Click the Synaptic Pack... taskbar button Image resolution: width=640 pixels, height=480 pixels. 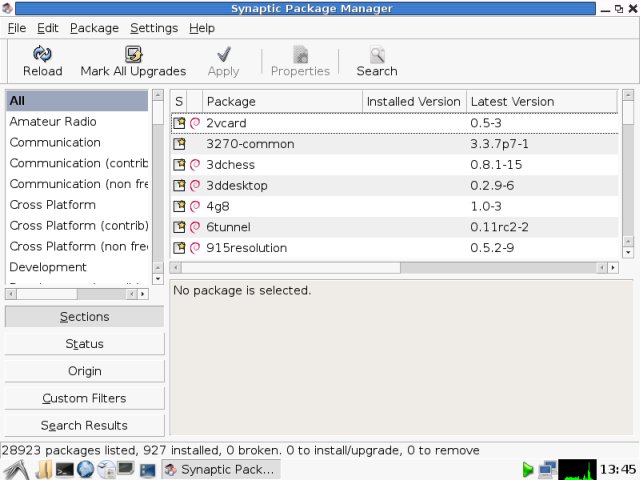tap(221, 470)
